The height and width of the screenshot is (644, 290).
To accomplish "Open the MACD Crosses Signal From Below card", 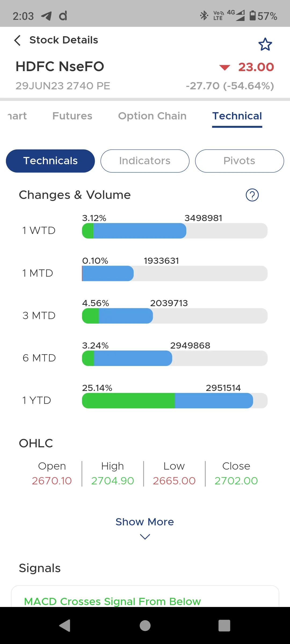I will (x=145, y=596).
